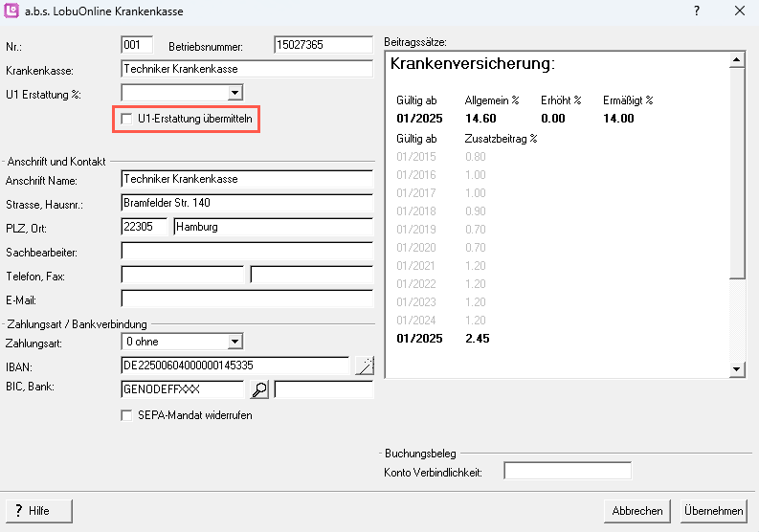This screenshot has height=532, width=759.
Task: Click the LobuOnline app icon in title bar
Action: pyautogui.click(x=12, y=11)
